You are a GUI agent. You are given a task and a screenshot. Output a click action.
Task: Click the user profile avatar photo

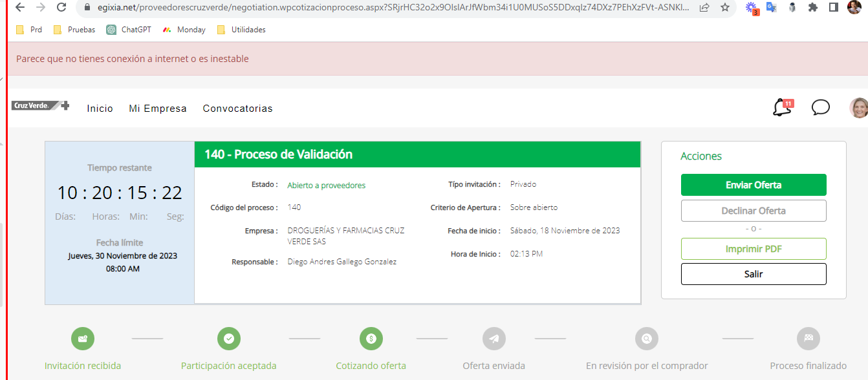(858, 108)
